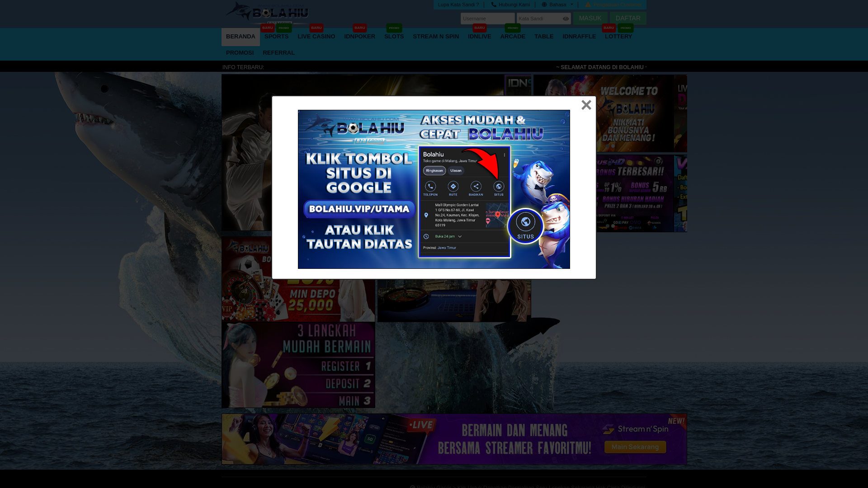Click the DAFTAR register button

(x=628, y=18)
